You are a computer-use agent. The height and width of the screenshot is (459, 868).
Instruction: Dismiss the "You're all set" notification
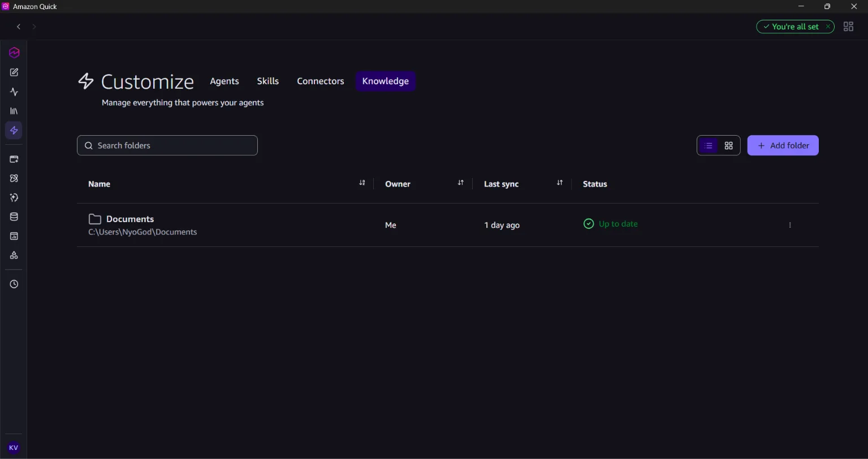(x=828, y=27)
